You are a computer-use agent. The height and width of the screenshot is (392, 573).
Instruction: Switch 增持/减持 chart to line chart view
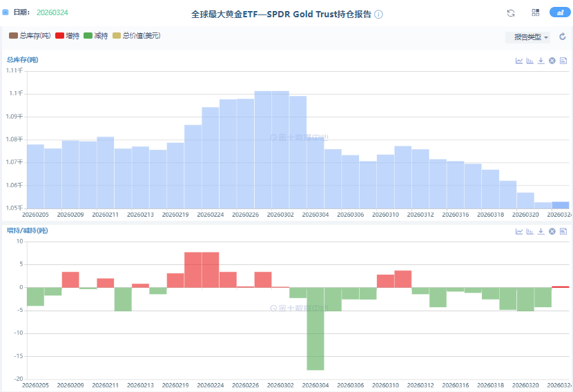519,231
